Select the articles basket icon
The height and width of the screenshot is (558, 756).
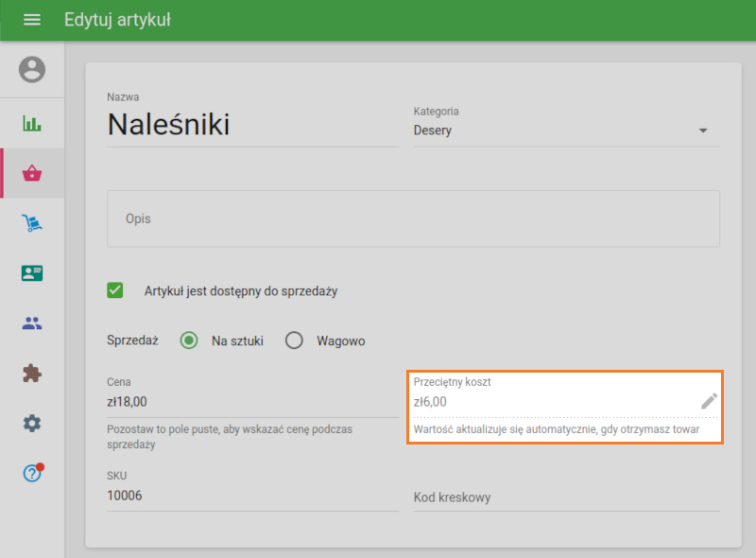click(32, 173)
